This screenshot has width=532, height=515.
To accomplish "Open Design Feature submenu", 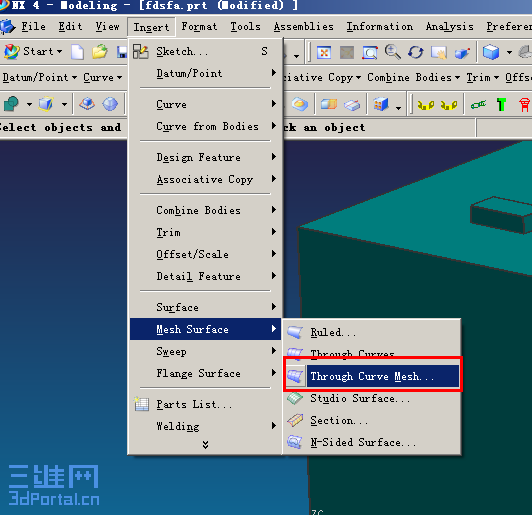I will coord(205,157).
